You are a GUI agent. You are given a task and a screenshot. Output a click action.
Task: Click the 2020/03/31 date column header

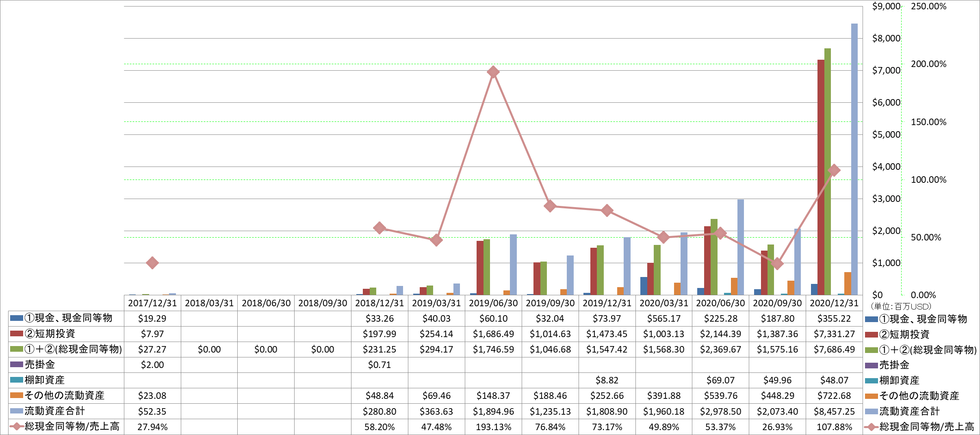pos(664,303)
